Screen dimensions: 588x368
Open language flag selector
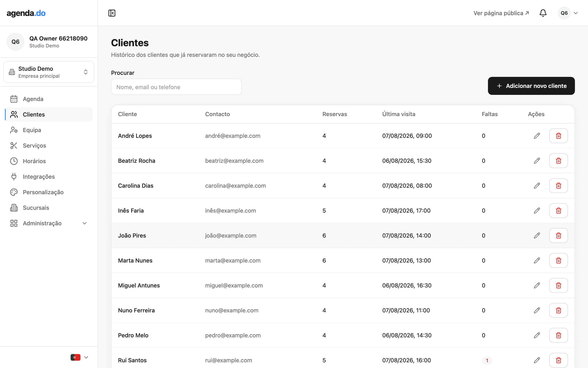79,357
